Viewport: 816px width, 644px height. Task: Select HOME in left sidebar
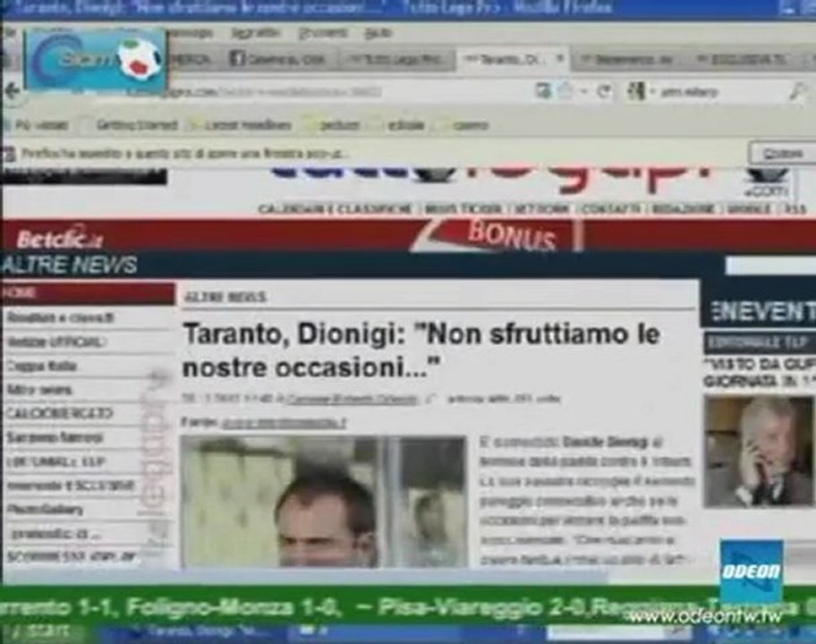click(x=88, y=292)
